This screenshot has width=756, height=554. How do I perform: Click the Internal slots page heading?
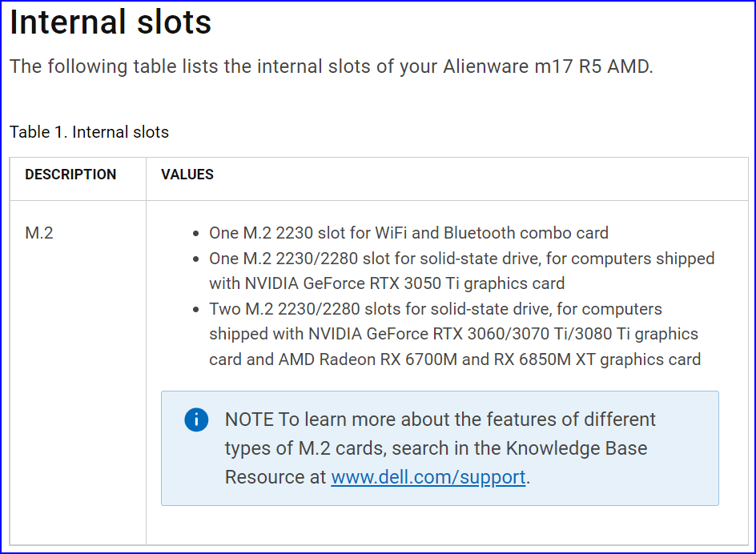111,22
